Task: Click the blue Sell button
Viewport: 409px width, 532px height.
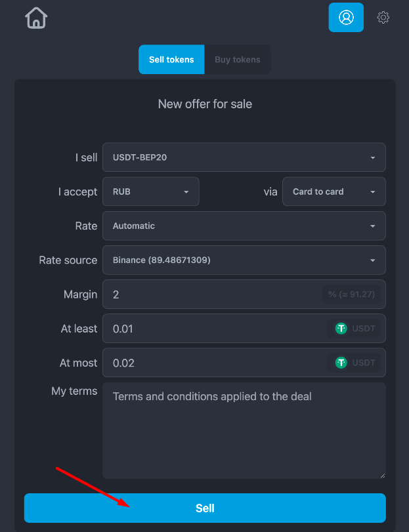Action: tap(205, 508)
